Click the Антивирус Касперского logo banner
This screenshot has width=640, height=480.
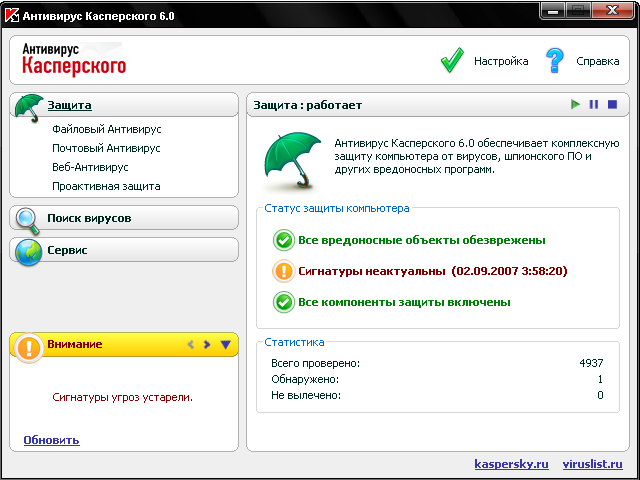[74, 60]
